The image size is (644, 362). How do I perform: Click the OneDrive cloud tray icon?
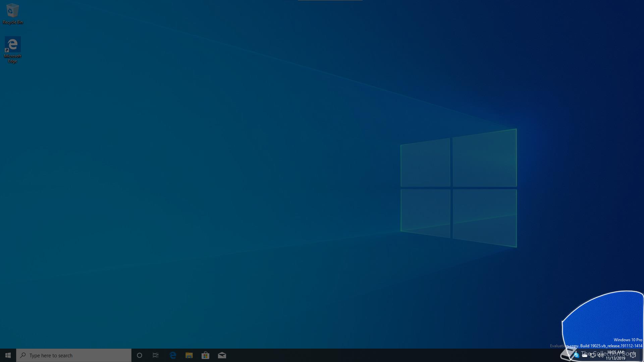(585, 355)
